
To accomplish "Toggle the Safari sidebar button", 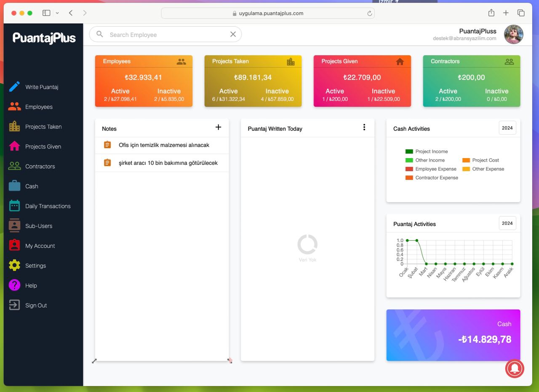I will tap(46, 13).
